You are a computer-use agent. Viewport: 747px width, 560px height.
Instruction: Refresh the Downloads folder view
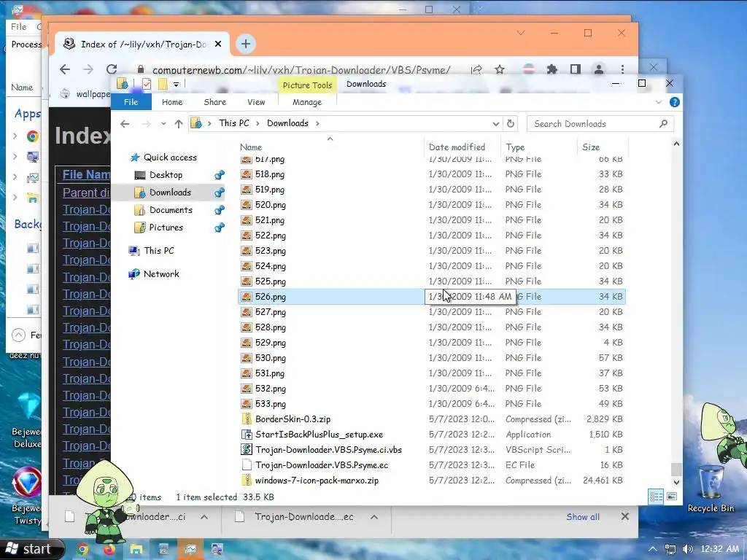click(x=510, y=124)
